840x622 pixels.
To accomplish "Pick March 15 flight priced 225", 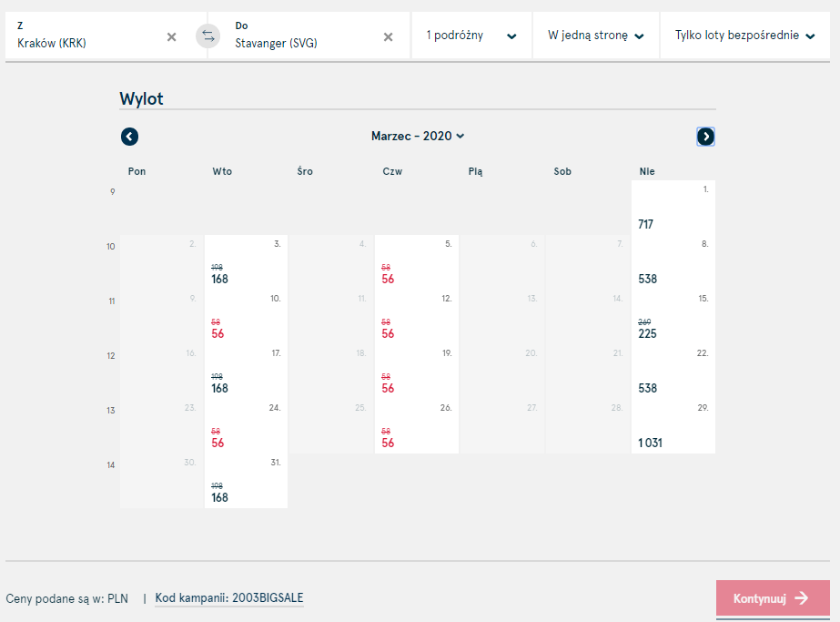I will [x=673, y=318].
